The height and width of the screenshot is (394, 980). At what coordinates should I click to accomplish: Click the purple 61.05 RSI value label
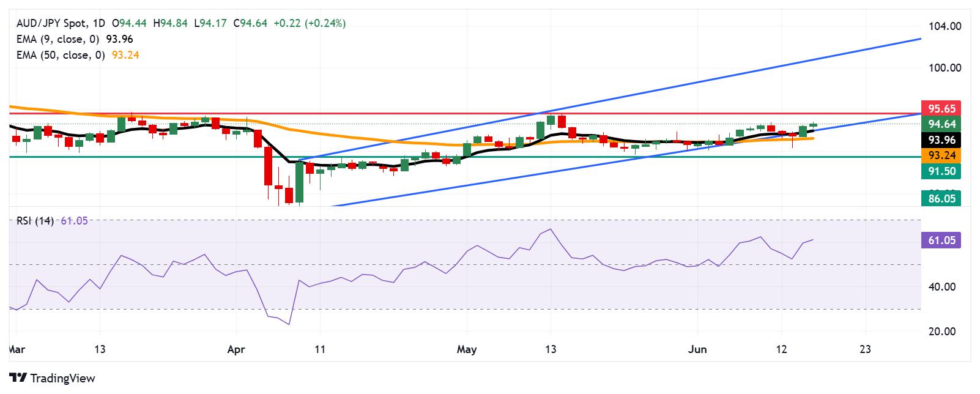[x=941, y=240]
